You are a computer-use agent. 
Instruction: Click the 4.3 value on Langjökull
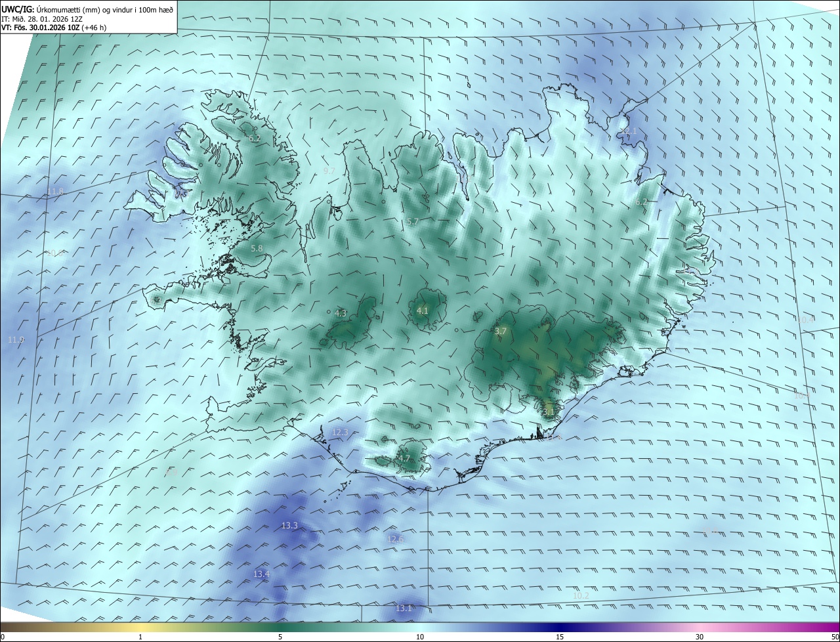tap(341, 313)
